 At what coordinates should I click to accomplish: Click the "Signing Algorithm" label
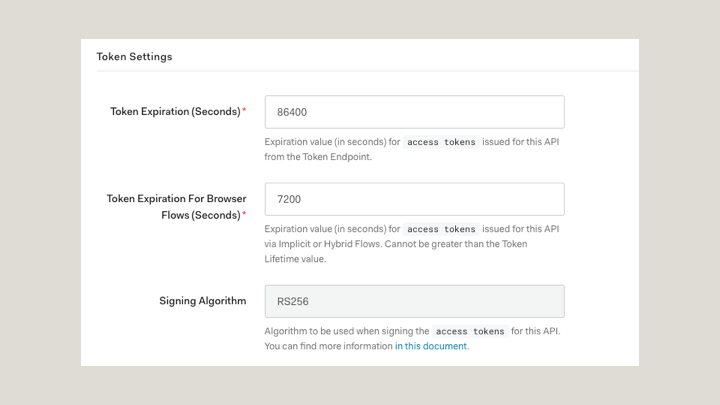202,301
